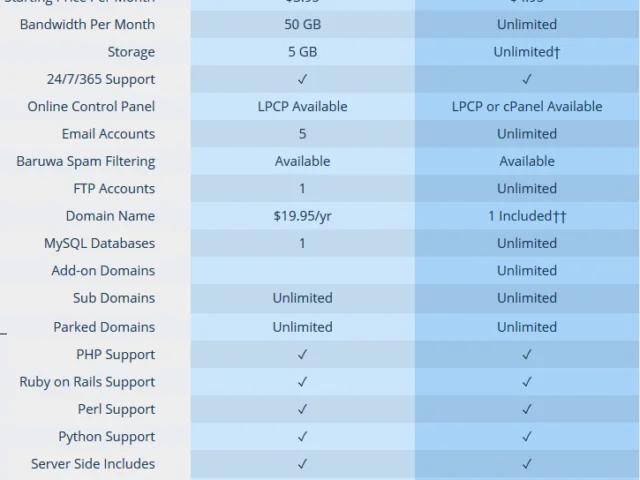Click the '1 Included††' domain name cell
The image size is (640, 480).
click(527, 216)
